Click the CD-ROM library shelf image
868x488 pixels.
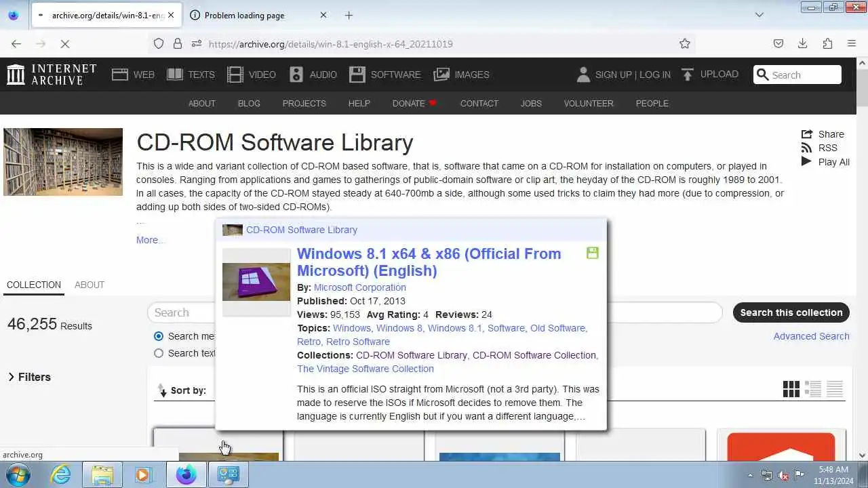(x=63, y=162)
